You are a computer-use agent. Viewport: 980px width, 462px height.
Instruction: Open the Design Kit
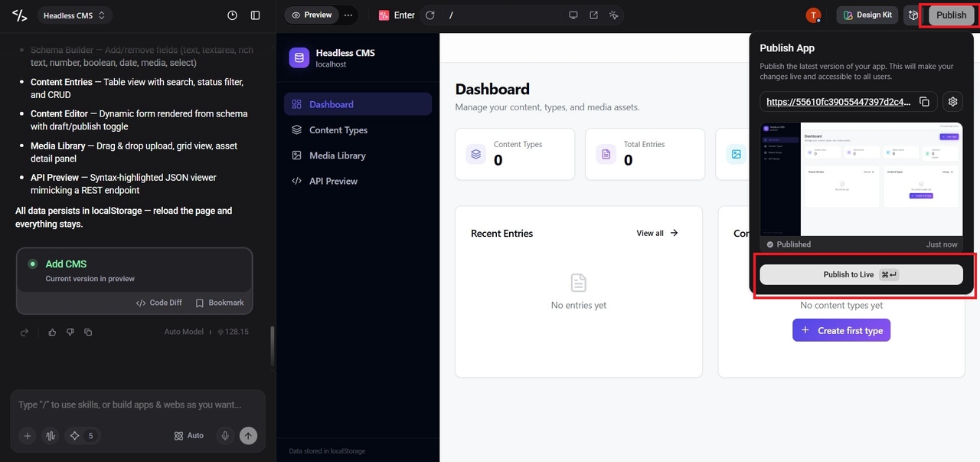[867, 15]
